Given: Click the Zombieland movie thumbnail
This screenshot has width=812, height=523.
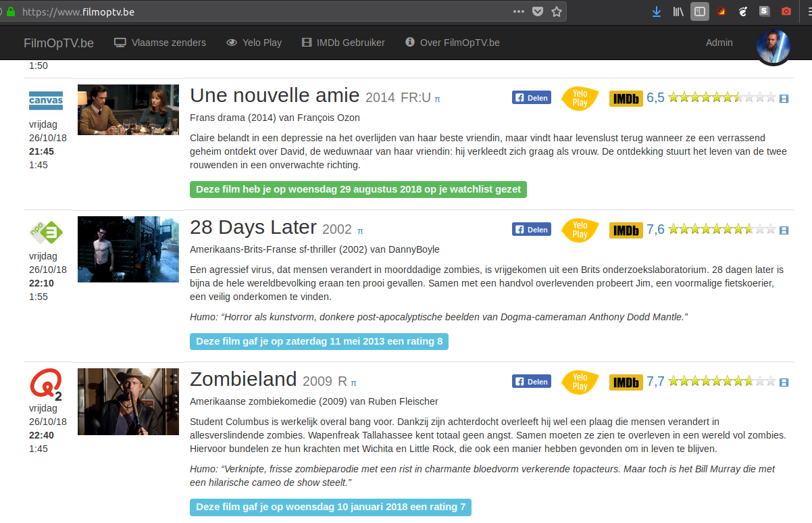Looking at the screenshot, I should coord(128,401).
